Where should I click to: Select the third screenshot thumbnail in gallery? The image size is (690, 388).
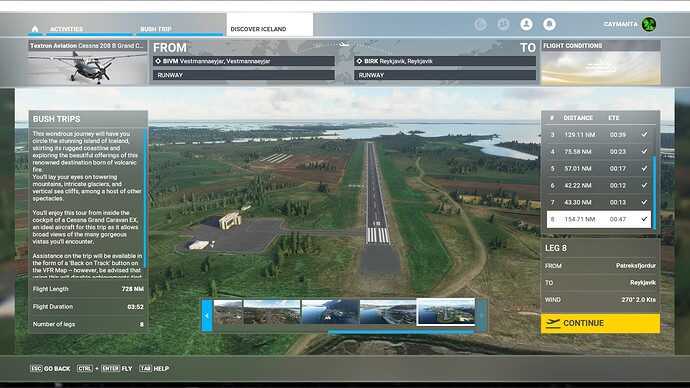pyautogui.click(x=330, y=312)
